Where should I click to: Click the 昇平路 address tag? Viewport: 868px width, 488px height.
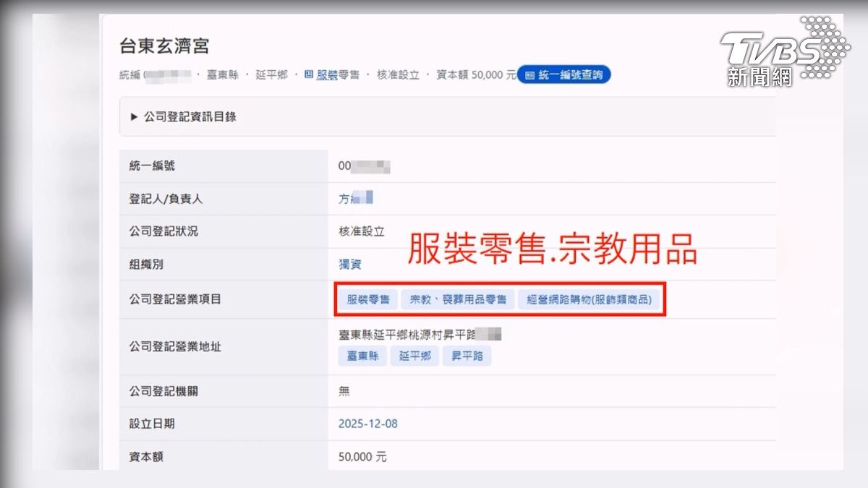467,356
